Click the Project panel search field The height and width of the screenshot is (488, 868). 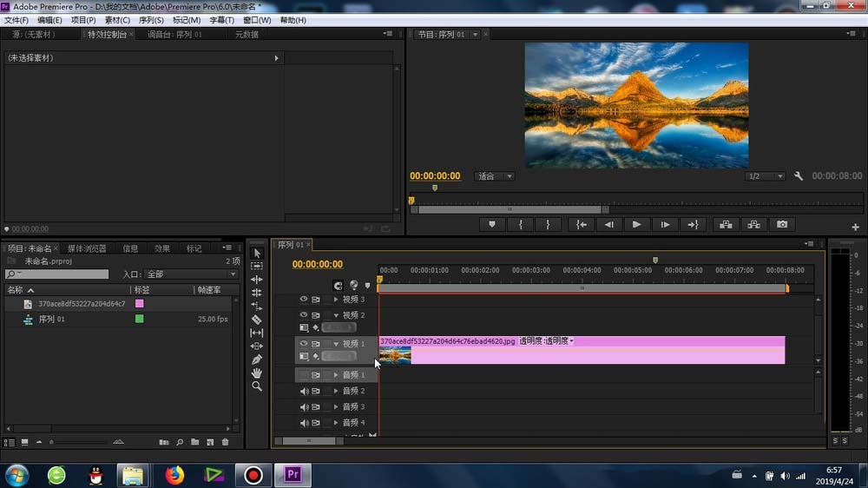[x=57, y=274]
